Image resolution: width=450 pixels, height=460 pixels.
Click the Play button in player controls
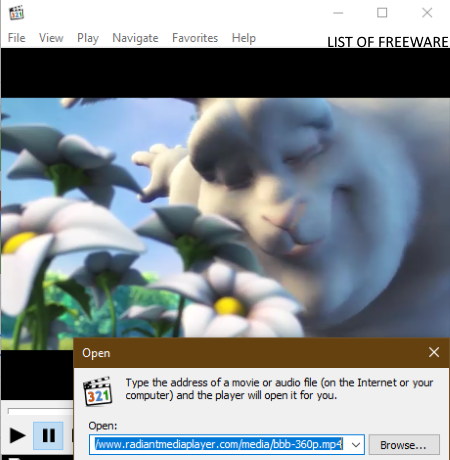[x=17, y=435]
